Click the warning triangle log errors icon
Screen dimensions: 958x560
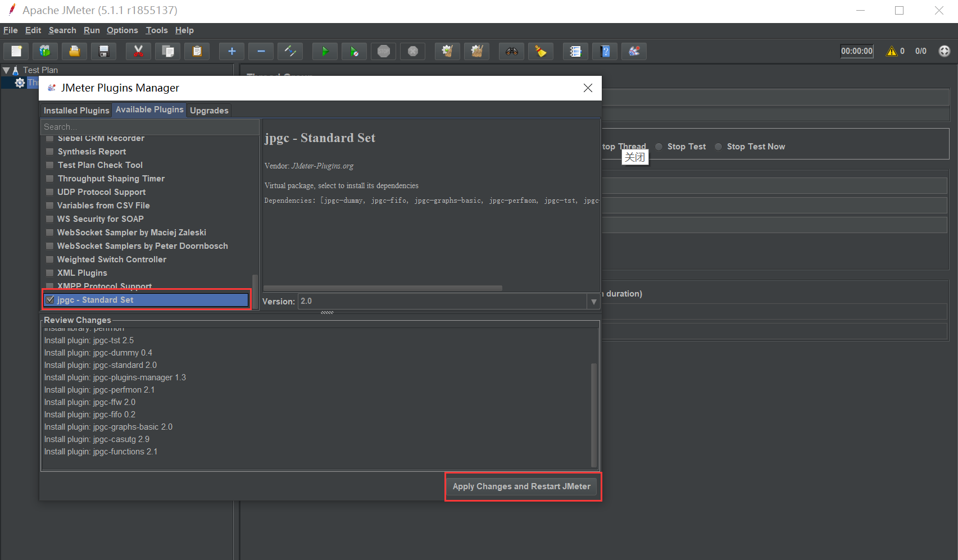(891, 51)
